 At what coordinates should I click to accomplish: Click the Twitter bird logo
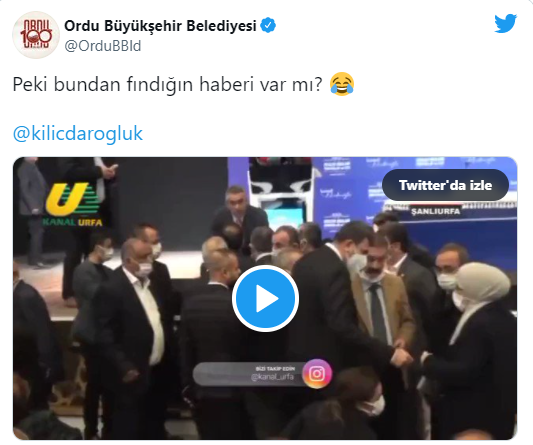tap(505, 23)
